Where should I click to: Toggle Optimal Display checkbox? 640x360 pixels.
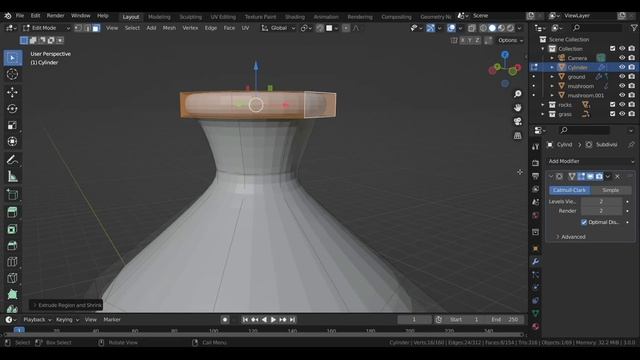pos(584,222)
